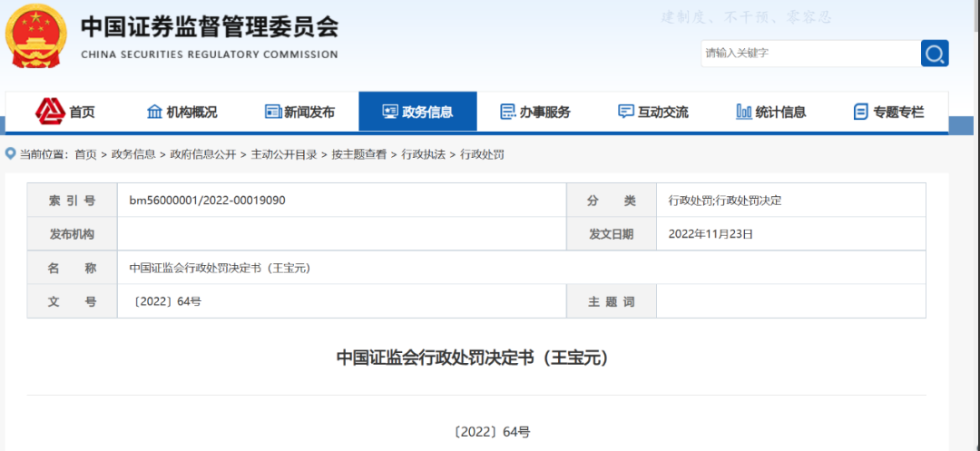This screenshot has height=451, width=980.
Task: Click the document icon beside 办事服务
Action: click(x=507, y=112)
